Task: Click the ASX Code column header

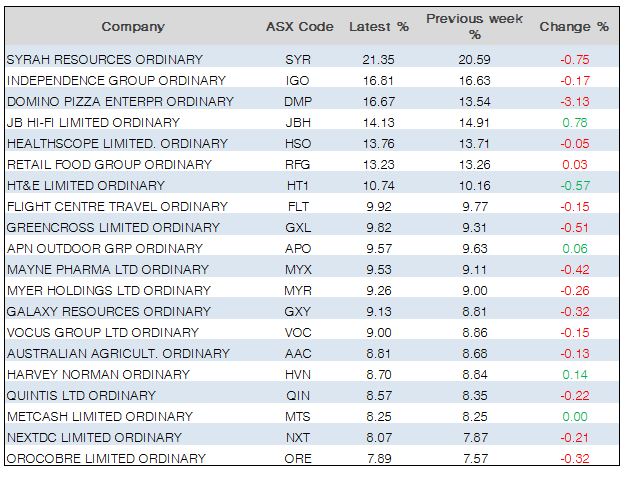Action: click(297, 27)
